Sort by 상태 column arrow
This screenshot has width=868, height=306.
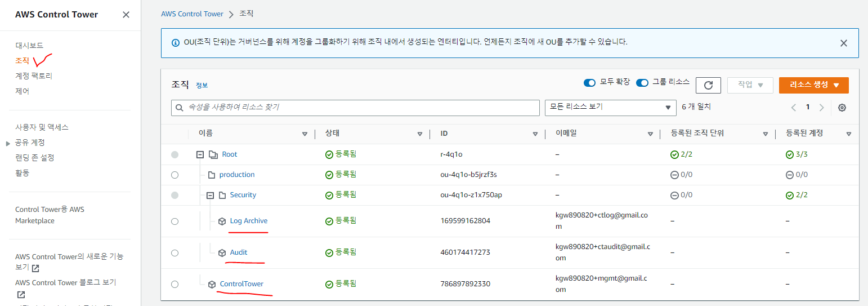click(420, 134)
